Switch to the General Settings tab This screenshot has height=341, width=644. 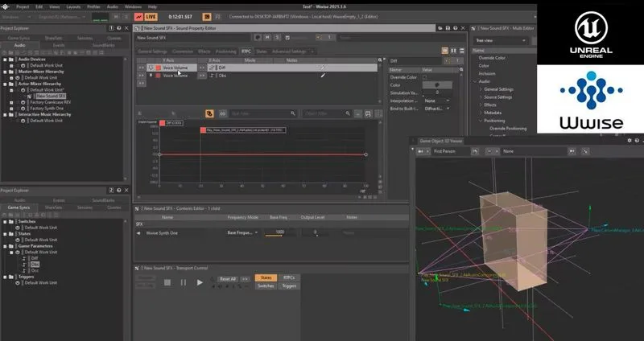[152, 51]
